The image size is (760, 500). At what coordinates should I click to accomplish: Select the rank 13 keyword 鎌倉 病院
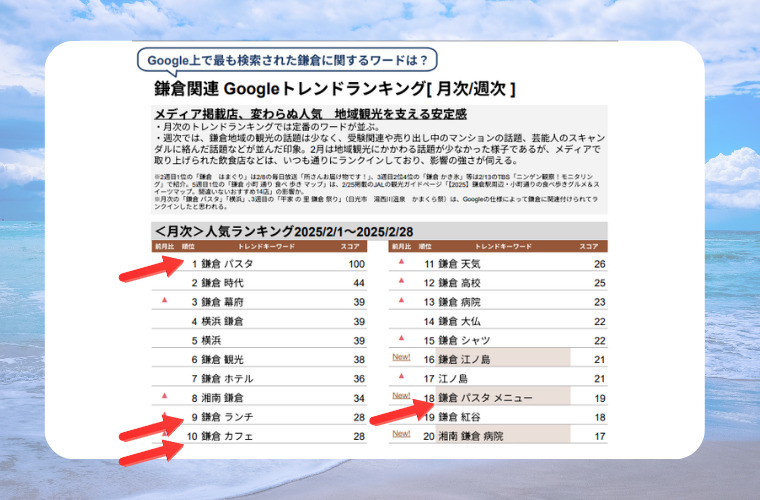(x=459, y=302)
